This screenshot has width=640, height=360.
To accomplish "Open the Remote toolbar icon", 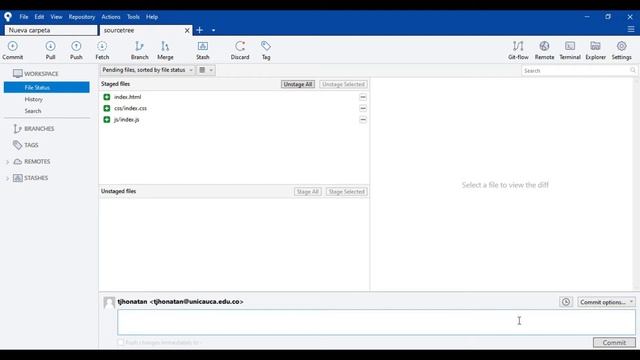I will 544,51.
